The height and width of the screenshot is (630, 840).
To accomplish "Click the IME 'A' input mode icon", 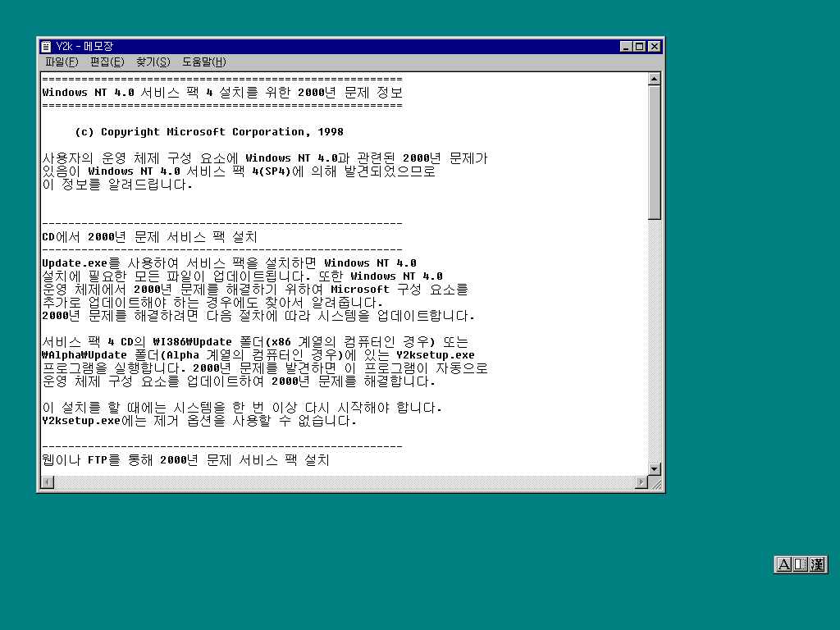I will pos(783,564).
